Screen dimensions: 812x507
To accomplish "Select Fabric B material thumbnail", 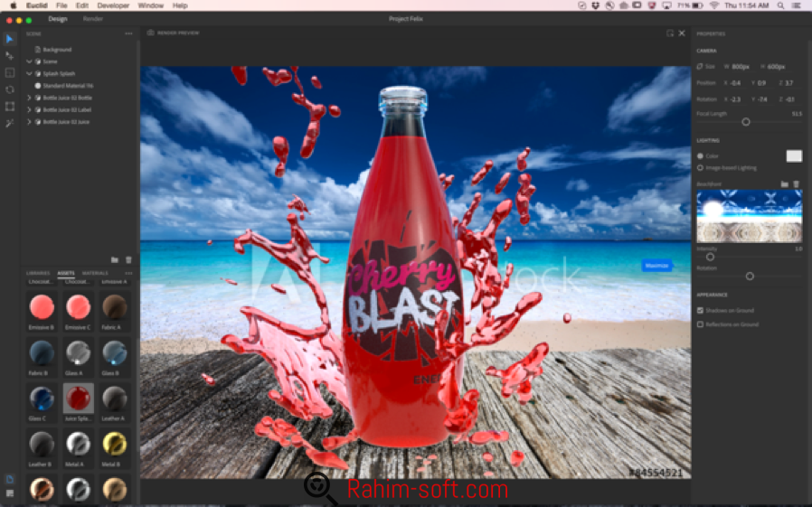I will pos(42,352).
